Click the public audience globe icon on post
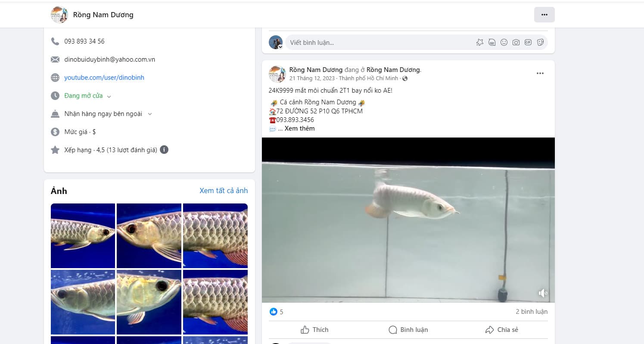The width and height of the screenshot is (644, 344). click(405, 78)
